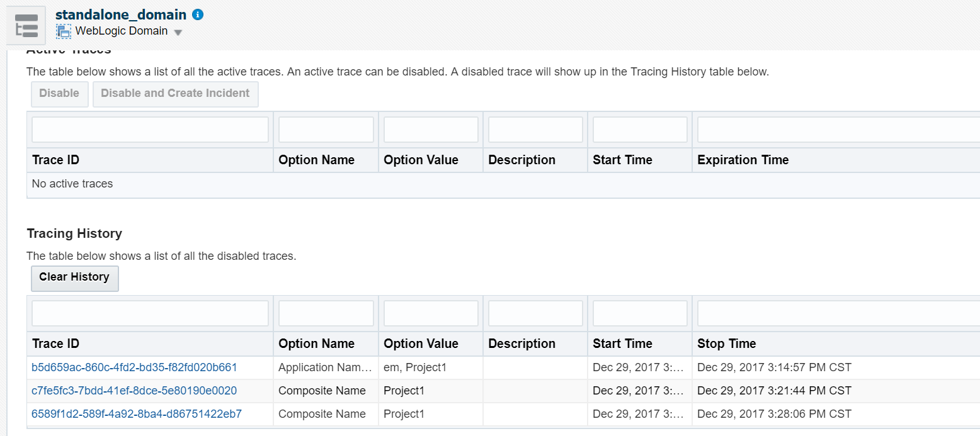The image size is (980, 436).
Task: Click the Option Name filter in Tracing History
Action: (x=326, y=313)
